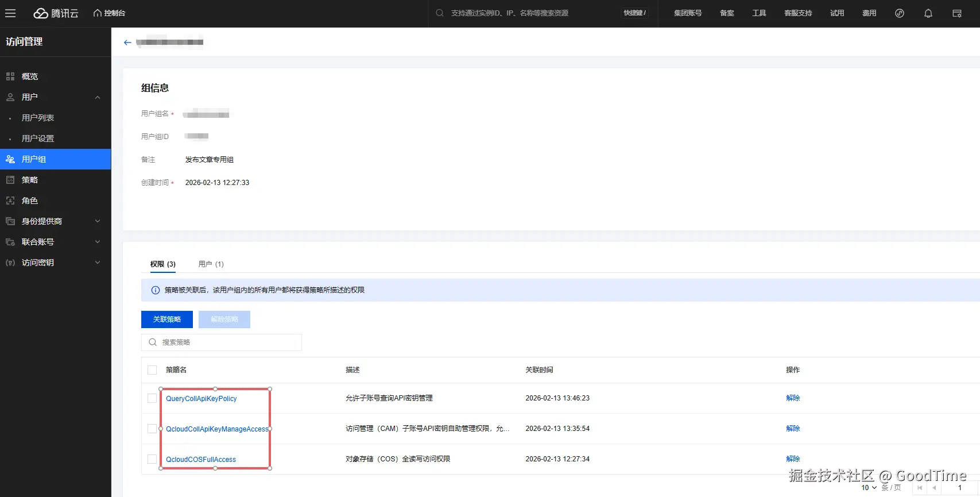
Task: Click the 角色 role icon
Action: point(10,201)
